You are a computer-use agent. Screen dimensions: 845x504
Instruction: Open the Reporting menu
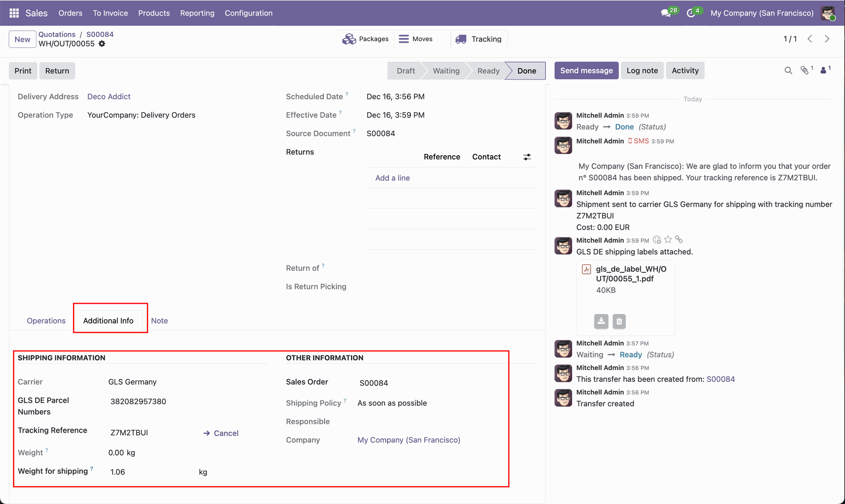point(197,13)
